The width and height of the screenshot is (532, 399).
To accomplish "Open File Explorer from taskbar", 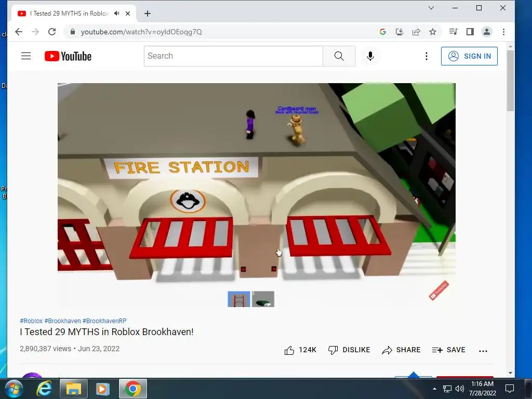I will click(74, 389).
